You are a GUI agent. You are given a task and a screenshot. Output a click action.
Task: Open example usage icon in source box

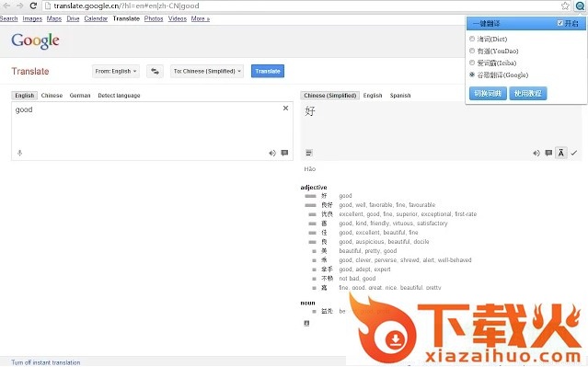[284, 153]
